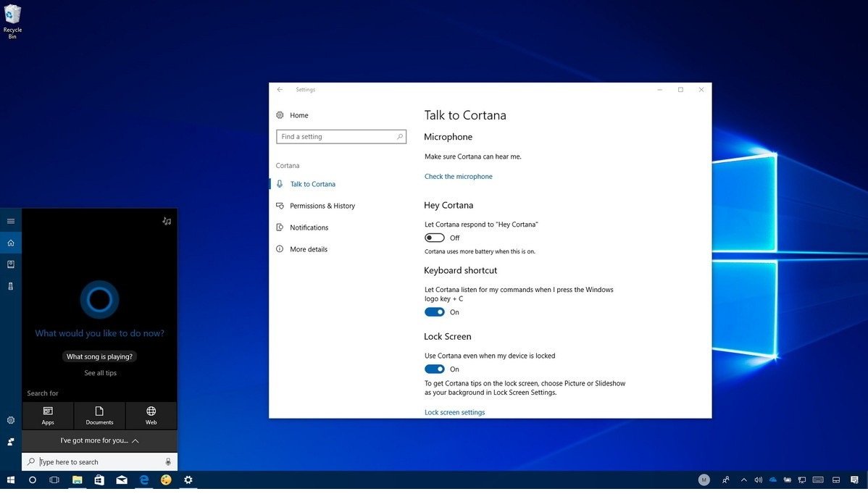Click the M user avatar in taskbar
This screenshot has height=494, width=868.
click(x=704, y=480)
